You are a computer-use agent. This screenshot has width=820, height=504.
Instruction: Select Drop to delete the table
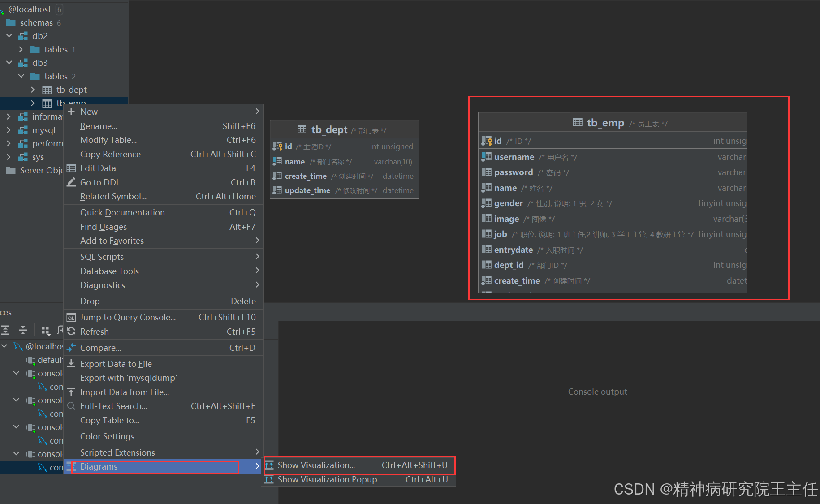pyautogui.click(x=90, y=301)
